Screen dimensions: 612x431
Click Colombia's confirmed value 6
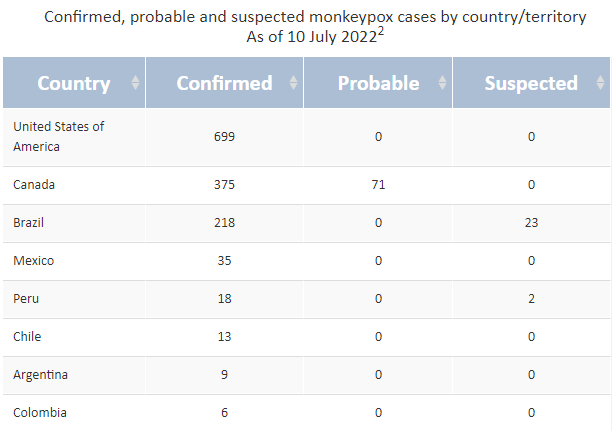pos(224,413)
